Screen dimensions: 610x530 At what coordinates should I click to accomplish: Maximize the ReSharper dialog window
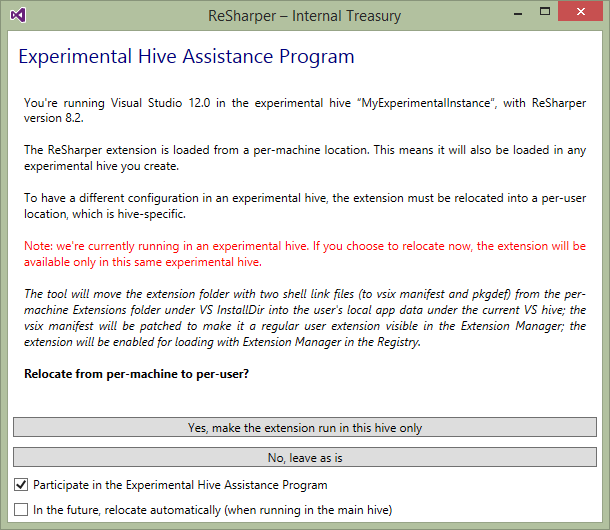click(545, 12)
